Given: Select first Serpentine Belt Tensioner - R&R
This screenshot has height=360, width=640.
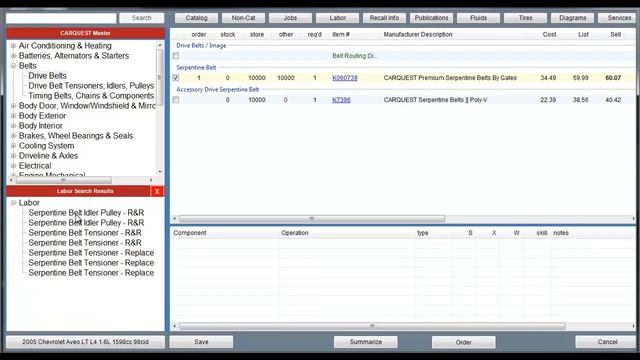Looking at the screenshot, I should coord(85,233).
